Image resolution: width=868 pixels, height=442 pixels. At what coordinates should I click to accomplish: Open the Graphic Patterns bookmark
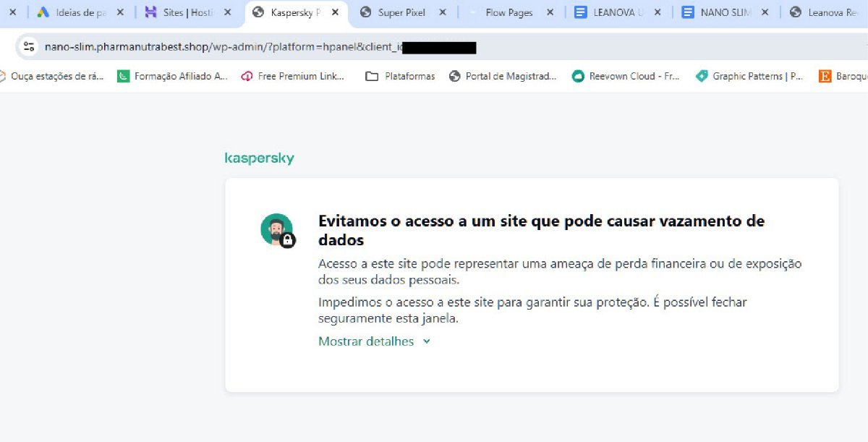point(749,76)
